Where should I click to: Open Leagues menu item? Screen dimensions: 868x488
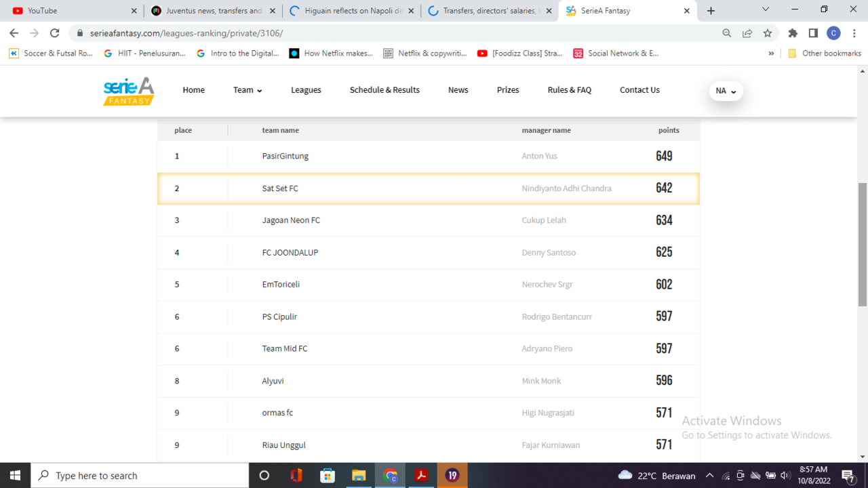tap(306, 90)
